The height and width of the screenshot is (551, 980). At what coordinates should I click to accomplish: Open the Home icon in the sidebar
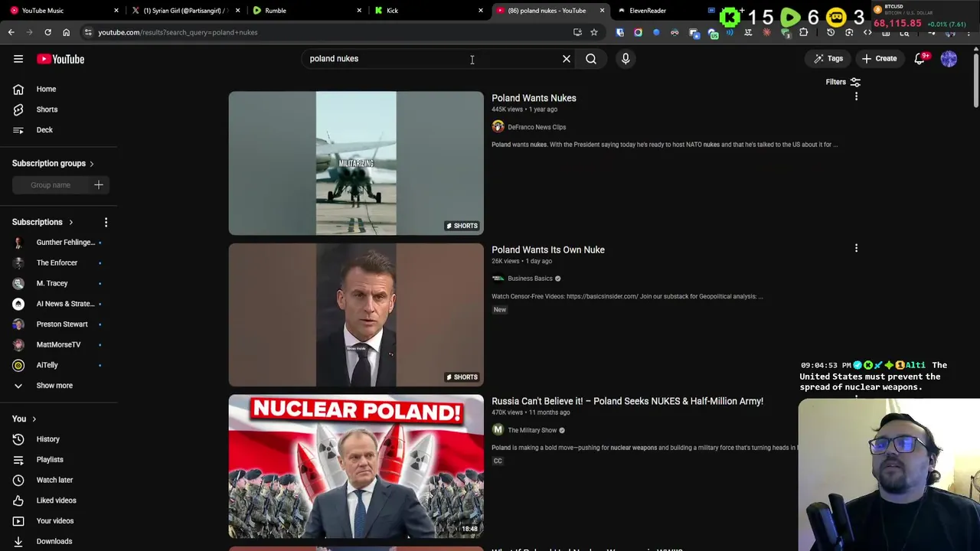click(18, 90)
